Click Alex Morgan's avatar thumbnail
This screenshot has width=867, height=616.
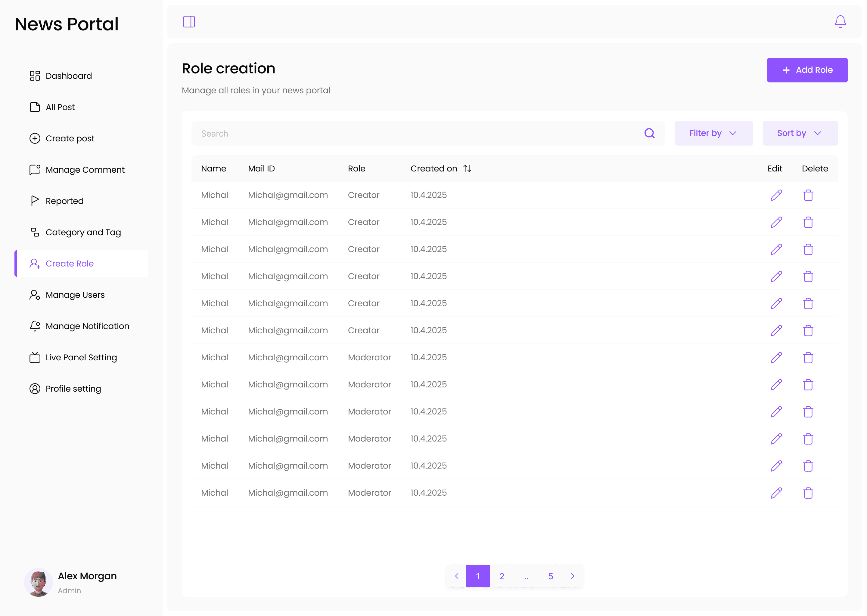(38, 582)
